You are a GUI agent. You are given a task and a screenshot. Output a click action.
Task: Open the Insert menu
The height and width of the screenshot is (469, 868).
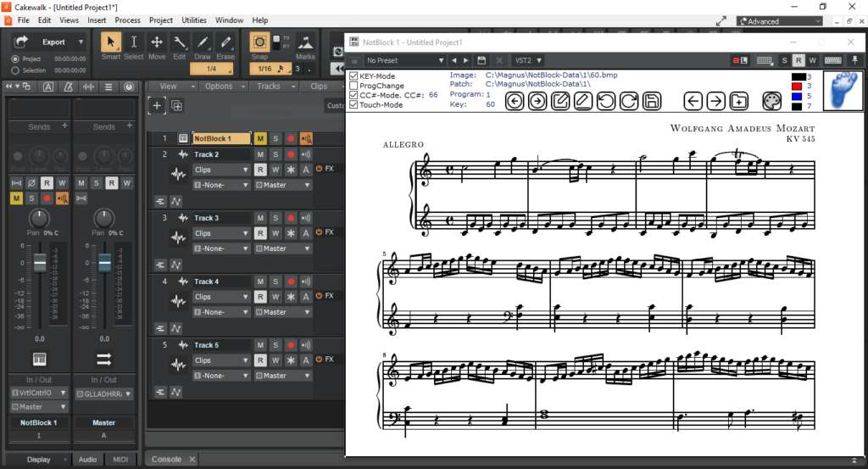pyautogui.click(x=97, y=20)
